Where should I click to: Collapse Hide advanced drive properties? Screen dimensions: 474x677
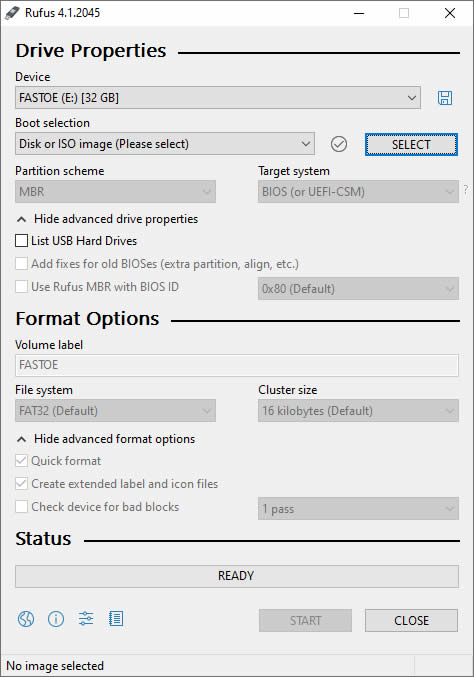[107, 219]
